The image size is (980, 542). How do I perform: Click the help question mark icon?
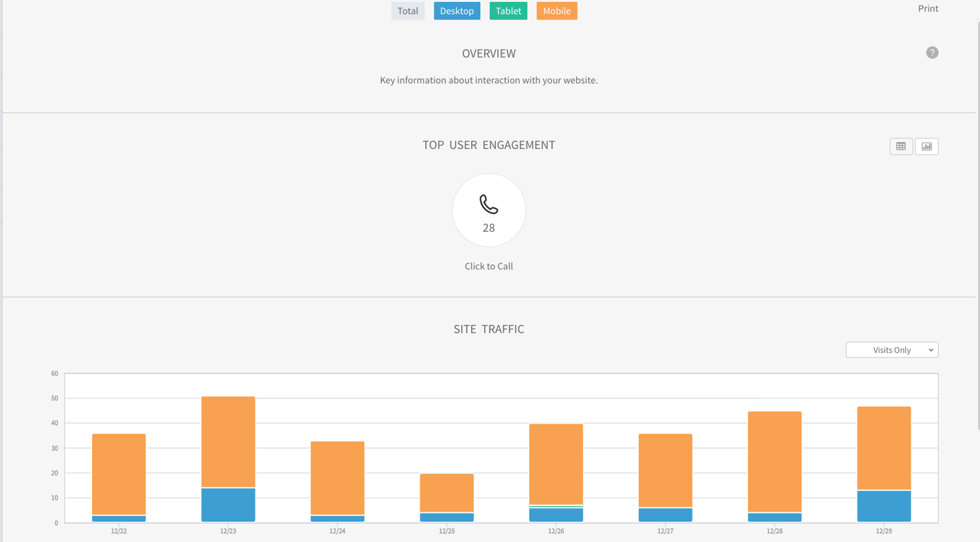coord(932,53)
